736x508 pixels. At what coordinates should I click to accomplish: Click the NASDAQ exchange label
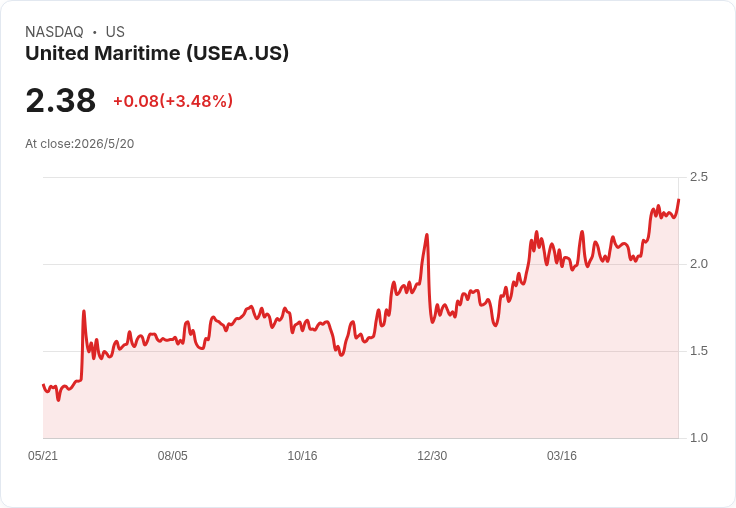tap(54, 32)
